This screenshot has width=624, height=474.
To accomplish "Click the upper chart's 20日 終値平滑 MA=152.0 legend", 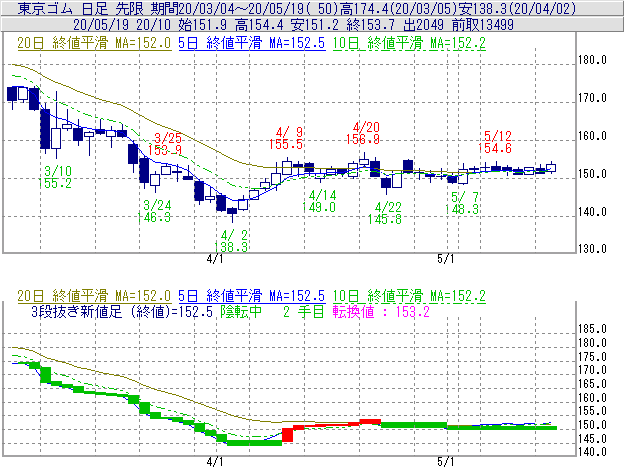I will [94, 43].
